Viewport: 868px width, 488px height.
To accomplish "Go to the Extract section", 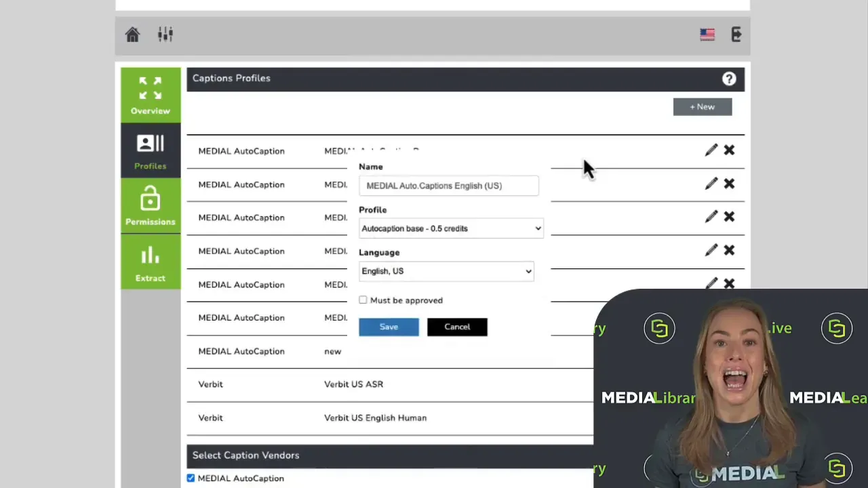I will [x=151, y=262].
